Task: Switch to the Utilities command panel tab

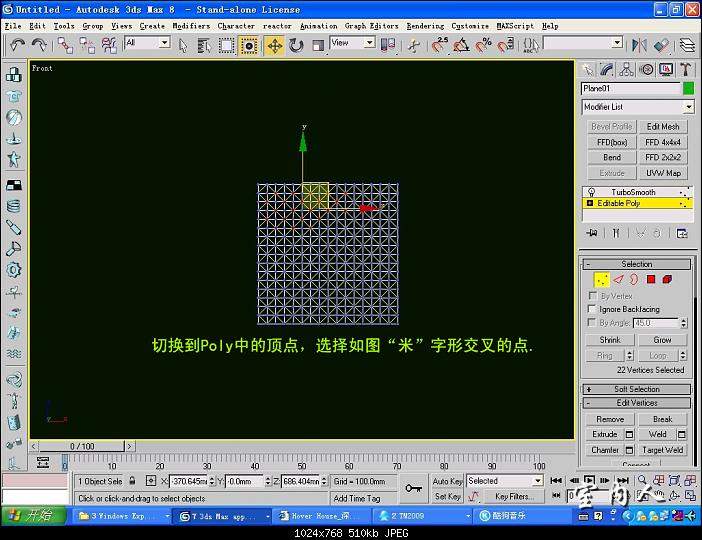Action: pyautogui.click(x=685, y=69)
